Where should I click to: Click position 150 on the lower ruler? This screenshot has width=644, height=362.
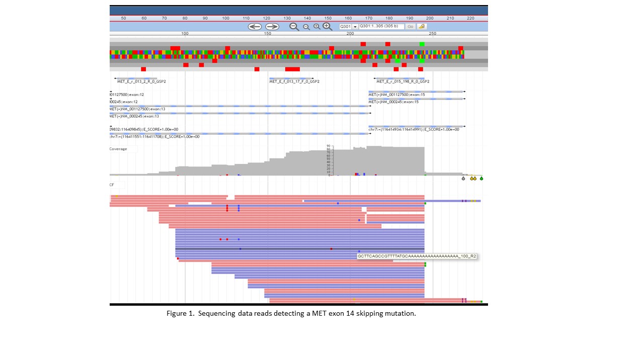coord(267,34)
